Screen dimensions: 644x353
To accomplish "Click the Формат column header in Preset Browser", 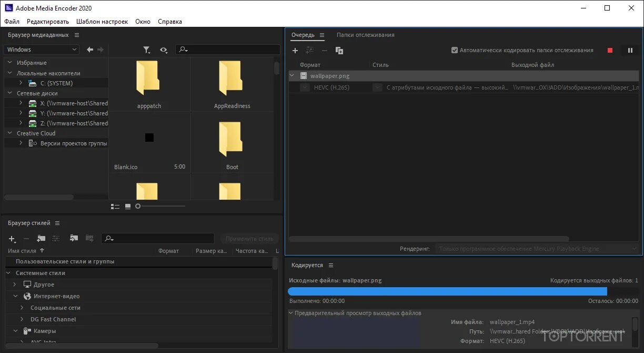I will (169, 251).
